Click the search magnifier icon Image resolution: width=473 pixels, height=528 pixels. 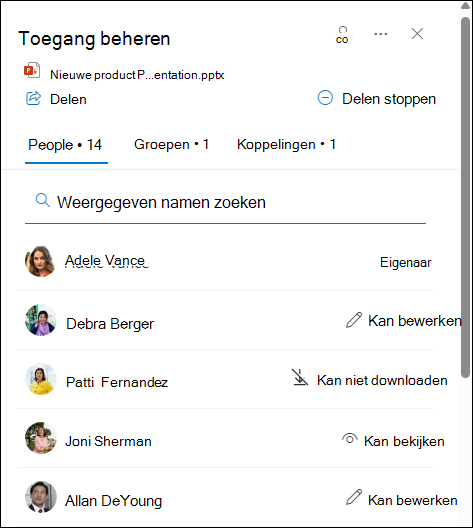click(42, 200)
